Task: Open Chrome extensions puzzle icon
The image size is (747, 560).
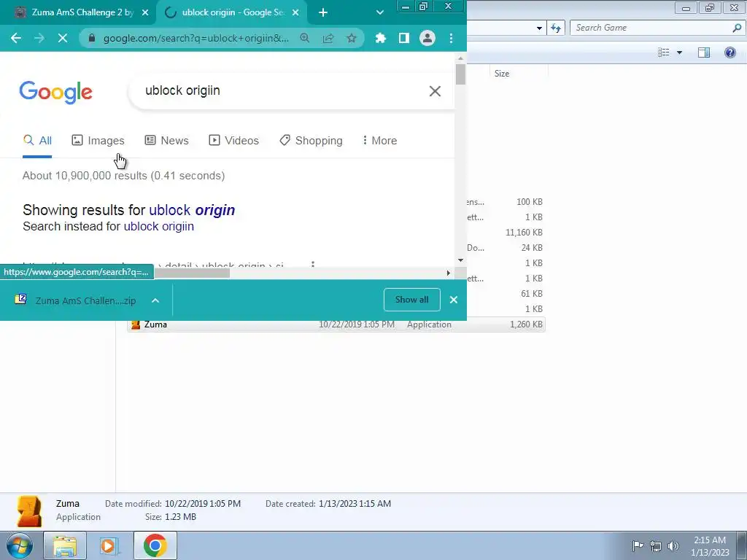Action: [380, 38]
